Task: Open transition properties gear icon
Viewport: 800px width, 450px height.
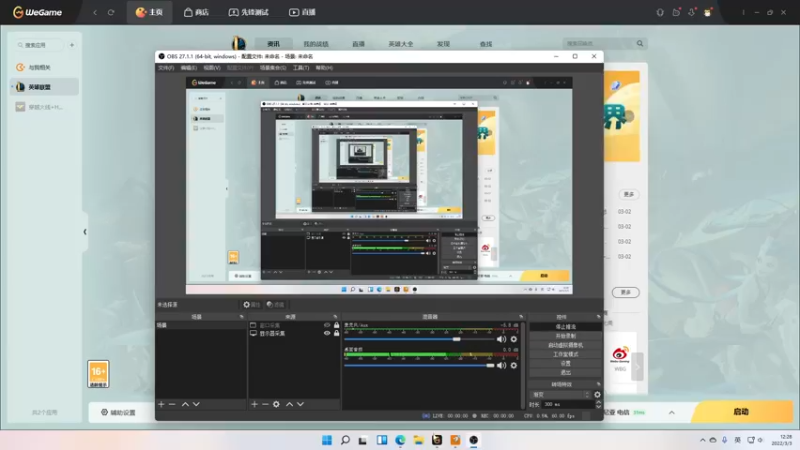Action: coord(597,394)
